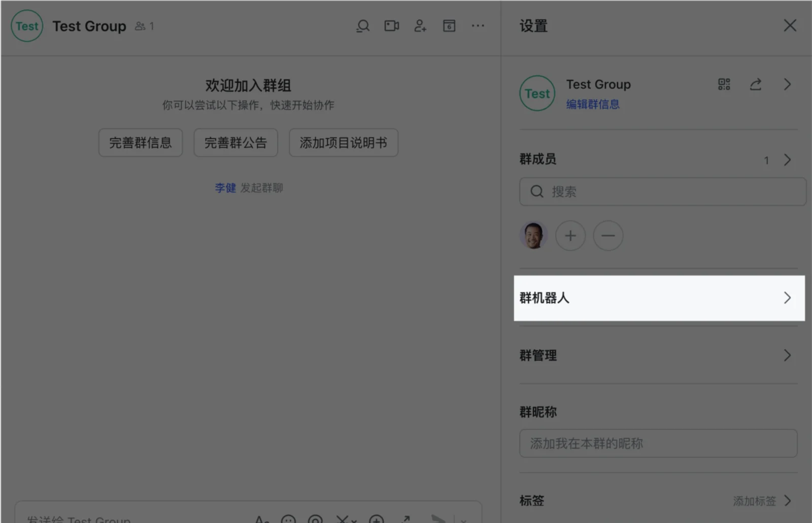Click the 添加标签 text
Screen dimensions: 812x523
click(x=755, y=501)
